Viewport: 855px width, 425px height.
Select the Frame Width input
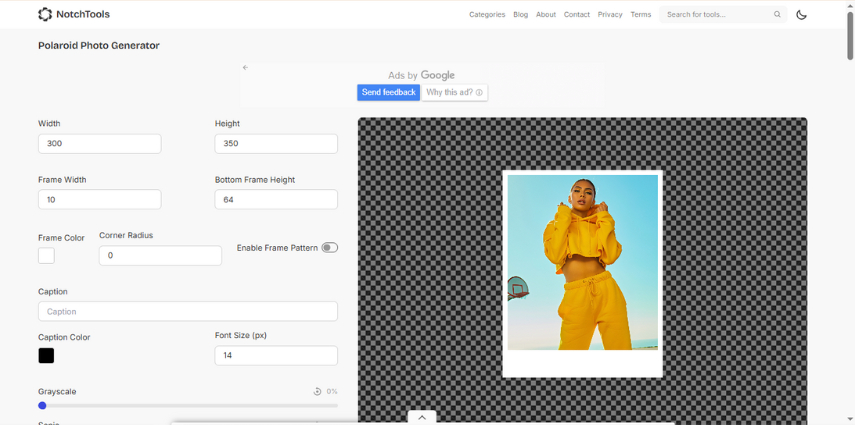click(100, 200)
